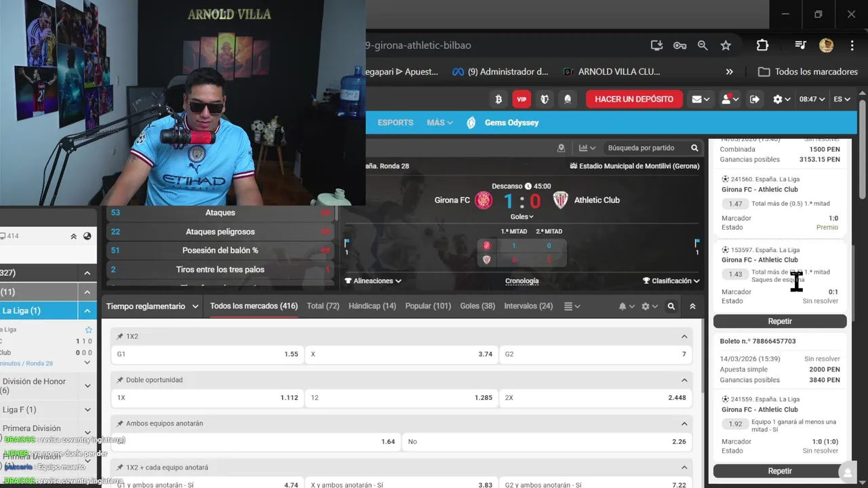This screenshot has height=488, width=868.
Task: Open the markets list view dropdown
Action: (572, 306)
